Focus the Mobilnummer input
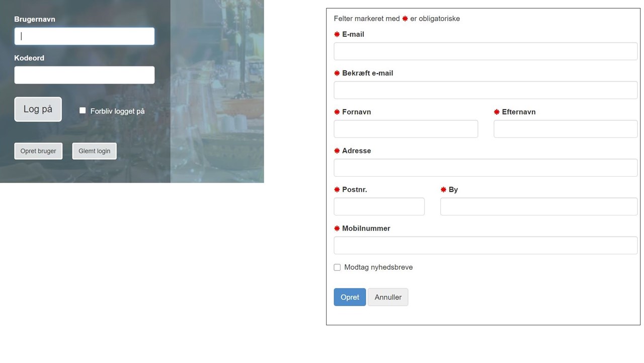 point(486,245)
